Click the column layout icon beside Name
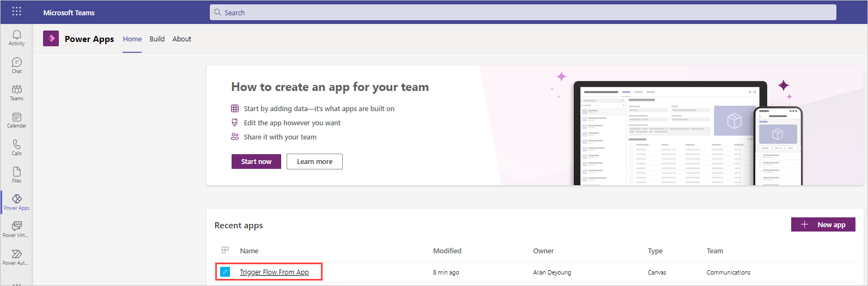 (x=225, y=250)
